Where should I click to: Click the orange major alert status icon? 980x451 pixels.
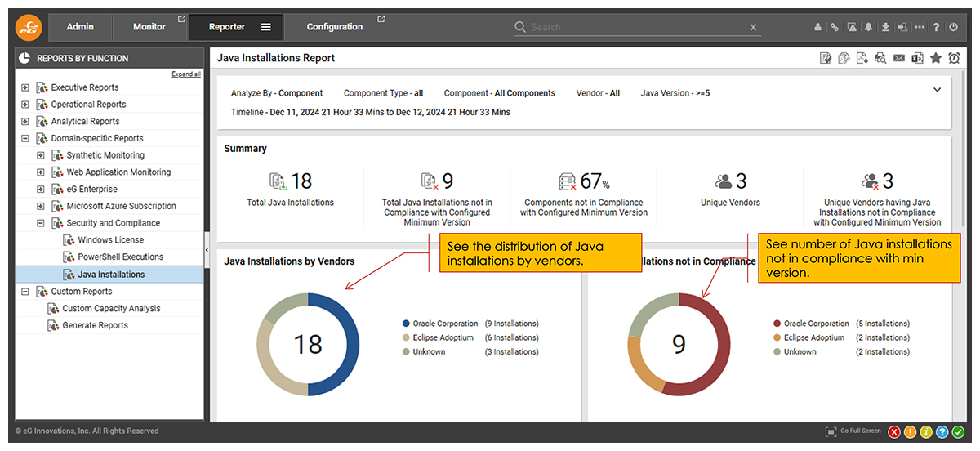(x=910, y=432)
